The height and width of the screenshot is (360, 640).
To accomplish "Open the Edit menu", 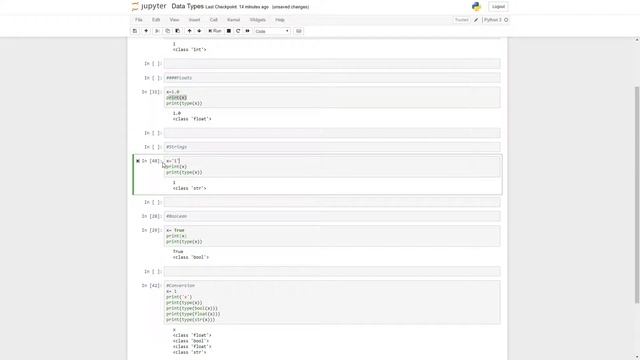I will tap(156, 20).
